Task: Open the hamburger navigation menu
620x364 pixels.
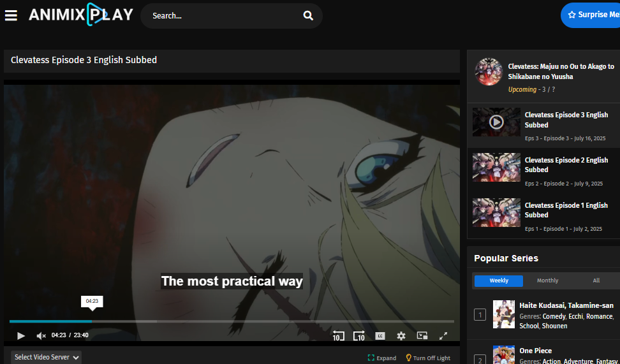Action: (x=11, y=15)
